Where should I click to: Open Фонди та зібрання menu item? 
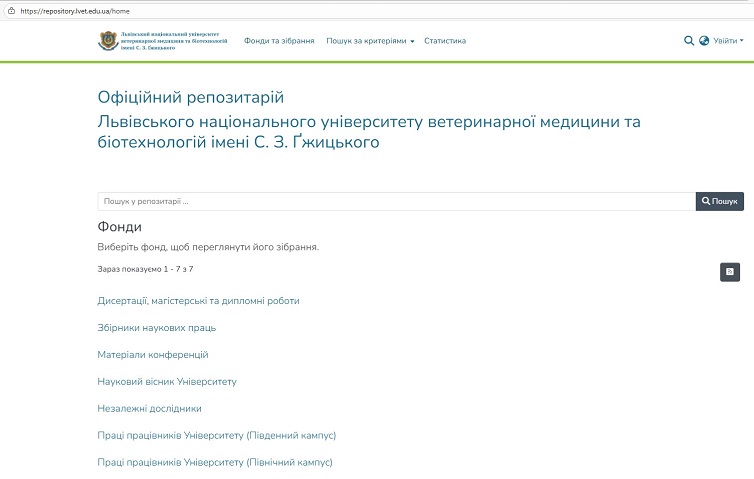[279, 41]
